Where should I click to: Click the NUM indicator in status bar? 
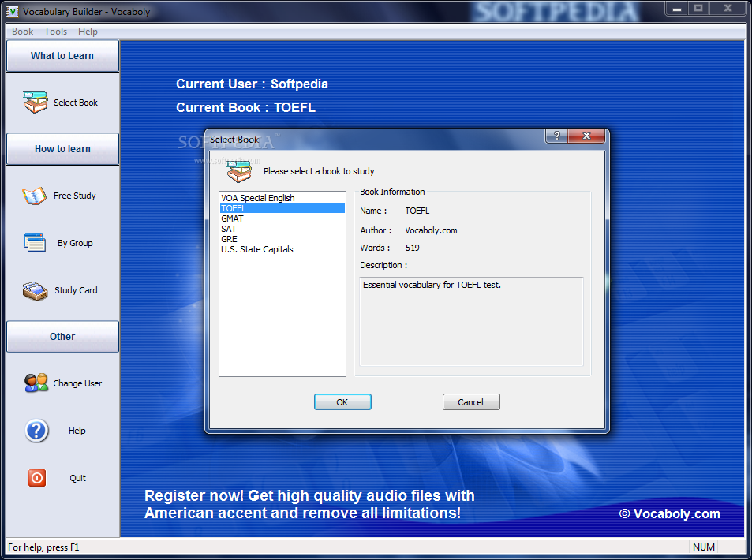point(704,547)
